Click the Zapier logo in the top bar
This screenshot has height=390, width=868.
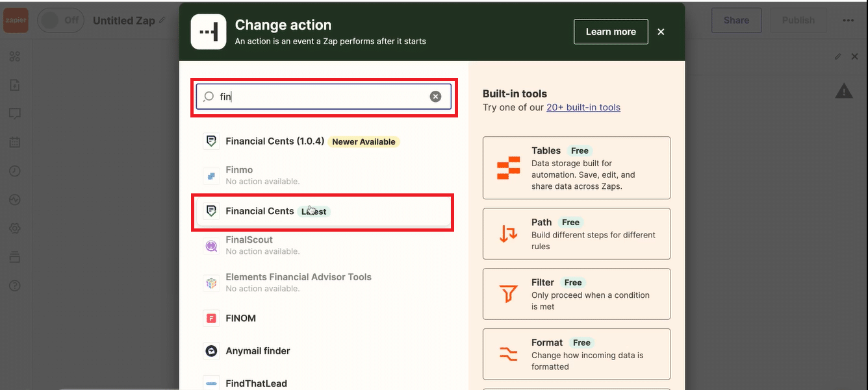(16, 20)
